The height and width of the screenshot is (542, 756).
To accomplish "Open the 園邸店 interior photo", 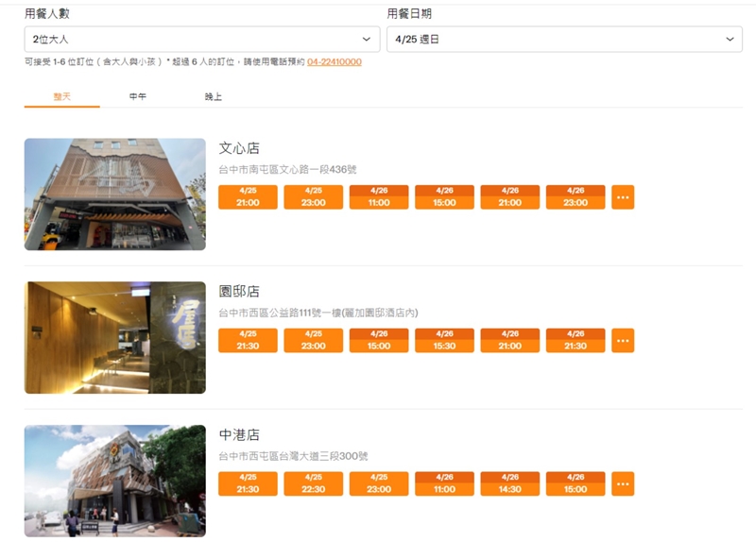I will click(x=114, y=337).
